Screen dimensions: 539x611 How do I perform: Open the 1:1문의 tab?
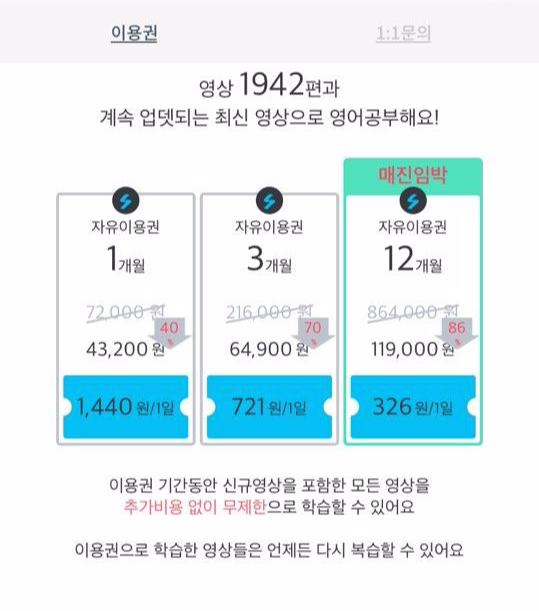pyautogui.click(x=403, y=34)
